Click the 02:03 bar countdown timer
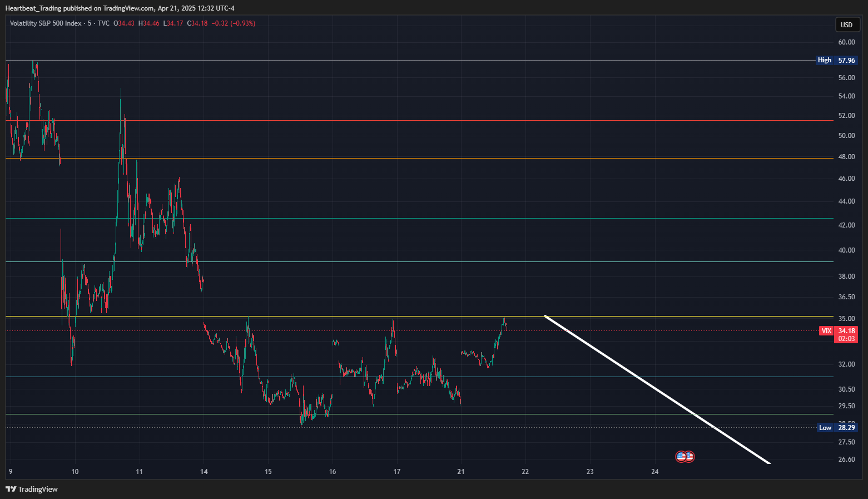Image resolution: width=868 pixels, height=499 pixels. [846, 338]
